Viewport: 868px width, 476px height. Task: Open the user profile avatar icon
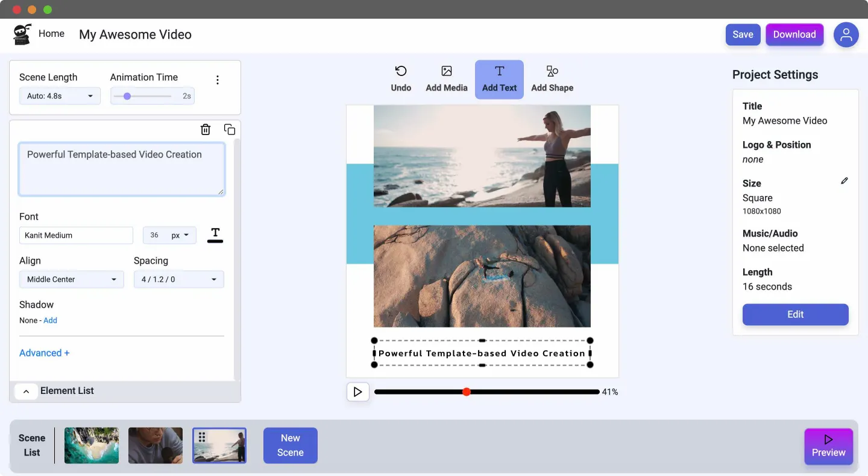pos(846,35)
